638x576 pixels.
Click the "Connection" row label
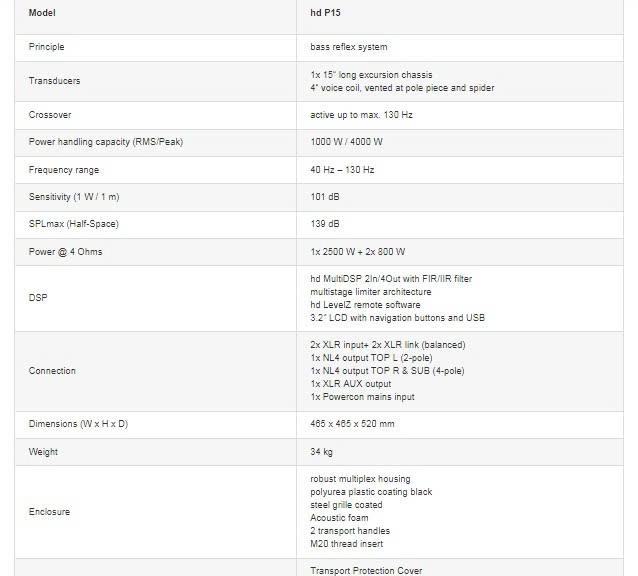(52, 371)
